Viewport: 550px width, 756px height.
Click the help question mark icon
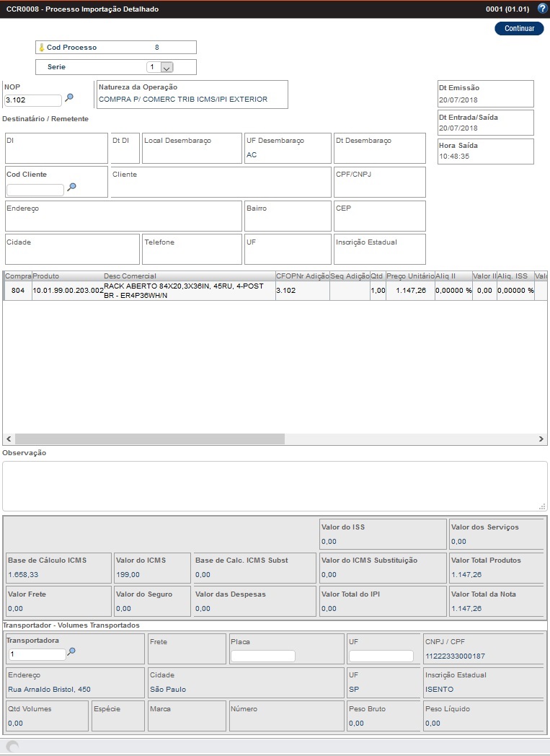[542, 9]
